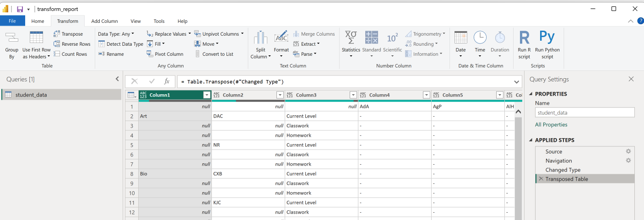Open the Column3 filter dropdown

353,95
